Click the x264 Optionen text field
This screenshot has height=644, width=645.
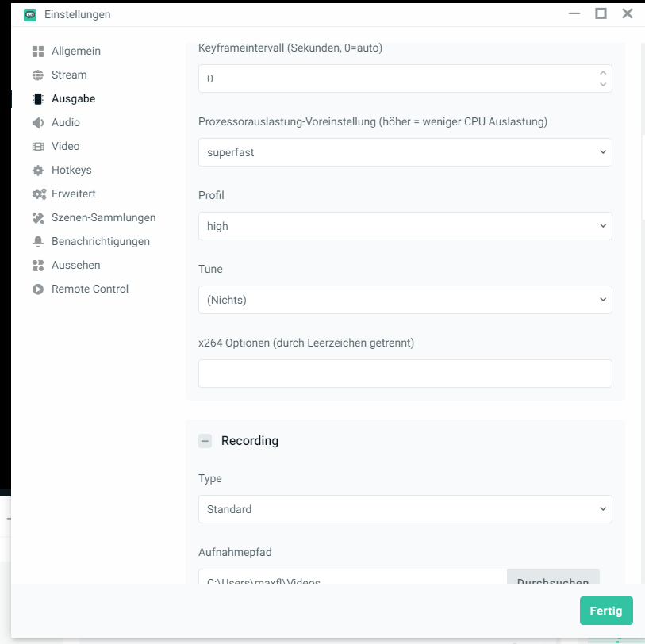(x=405, y=374)
